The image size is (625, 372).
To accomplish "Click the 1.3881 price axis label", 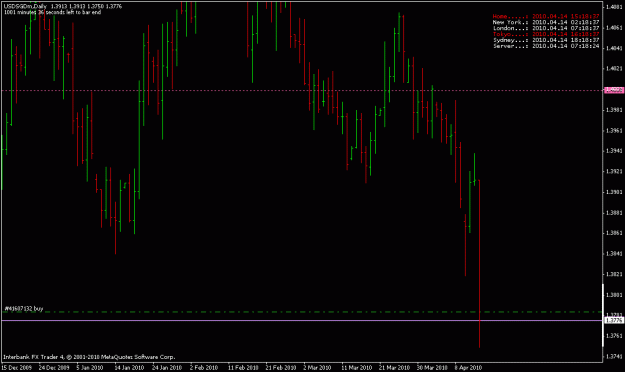I will click(614, 213).
